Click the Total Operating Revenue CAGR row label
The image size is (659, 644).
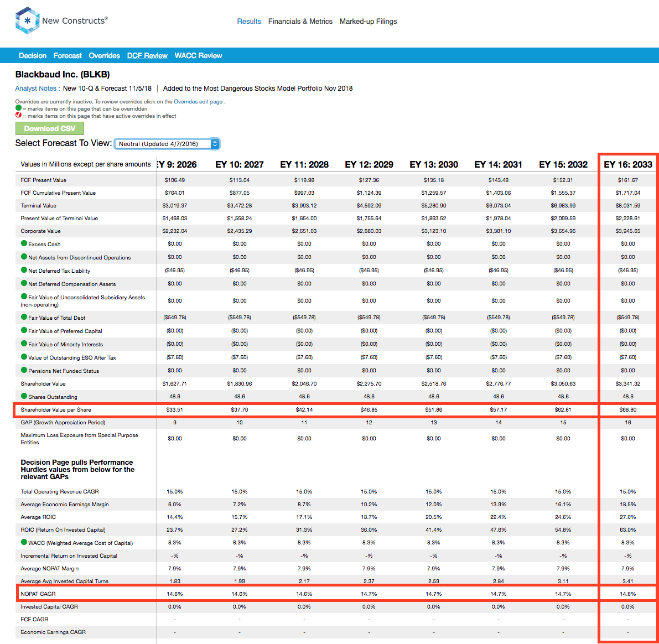pyautogui.click(x=60, y=491)
